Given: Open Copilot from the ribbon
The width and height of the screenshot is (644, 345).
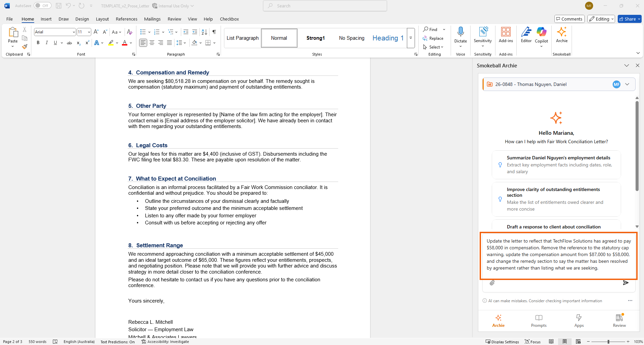Looking at the screenshot, I should pyautogui.click(x=541, y=35).
